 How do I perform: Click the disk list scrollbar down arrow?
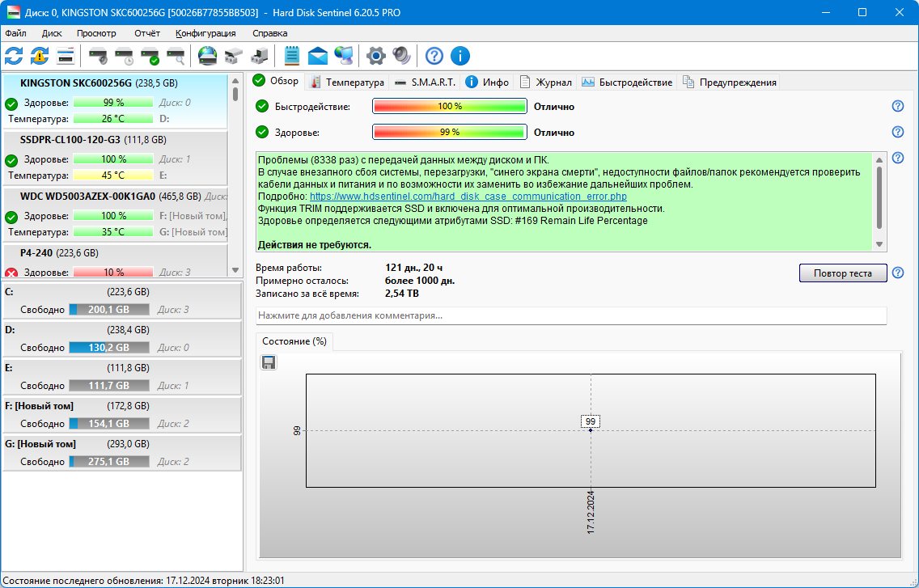pos(235,270)
